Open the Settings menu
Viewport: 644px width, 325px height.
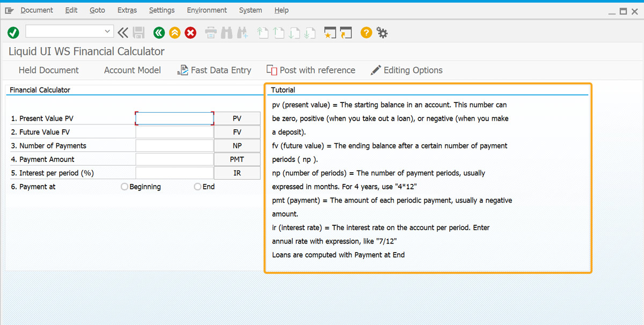[x=162, y=10]
